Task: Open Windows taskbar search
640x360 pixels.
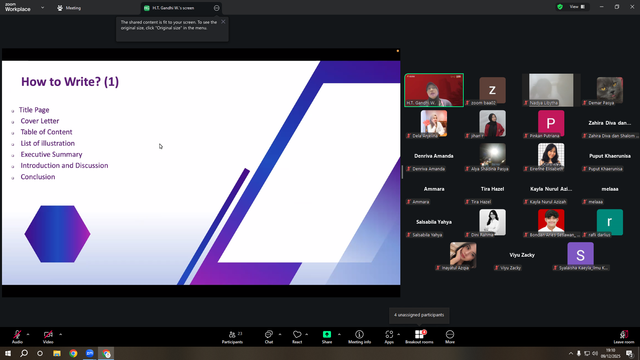Action: click(x=24, y=353)
